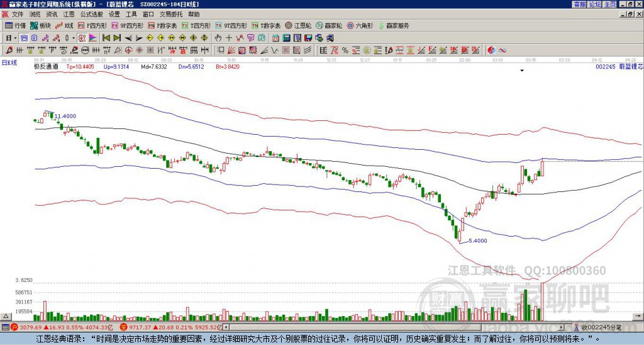Select the zigzag line tool

tap(274, 50)
